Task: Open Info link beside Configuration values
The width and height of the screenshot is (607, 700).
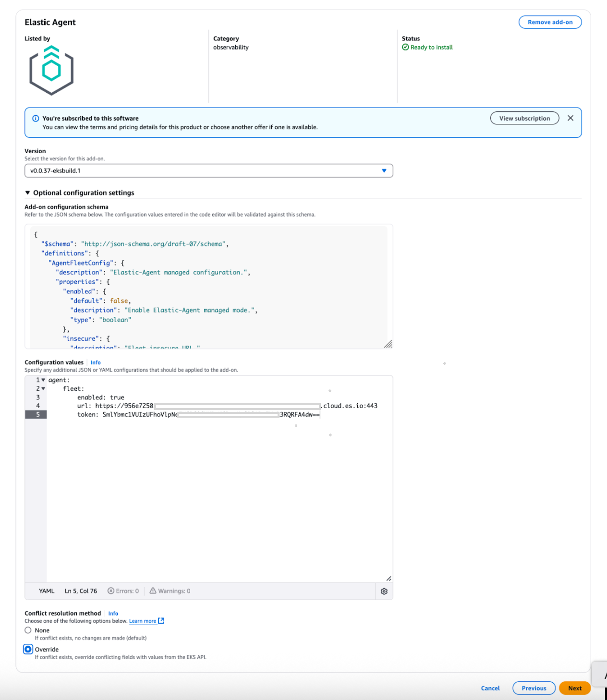Action: coord(96,362)
